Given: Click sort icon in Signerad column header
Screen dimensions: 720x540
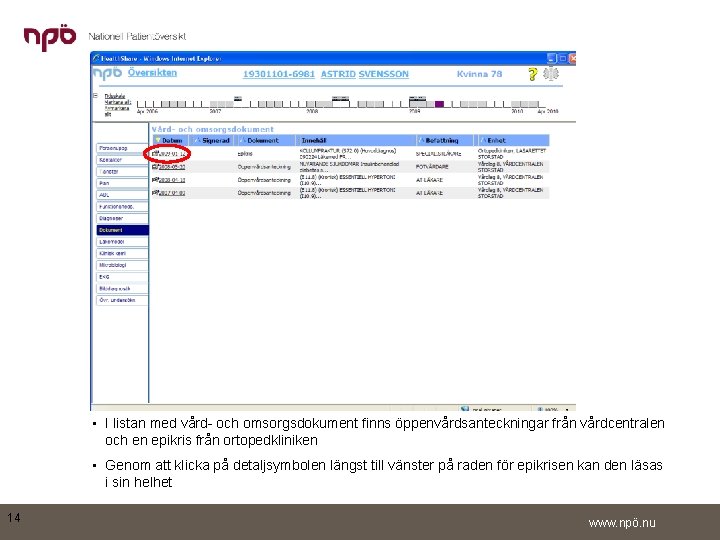Looking at the screenshot, I should point(198,141).
